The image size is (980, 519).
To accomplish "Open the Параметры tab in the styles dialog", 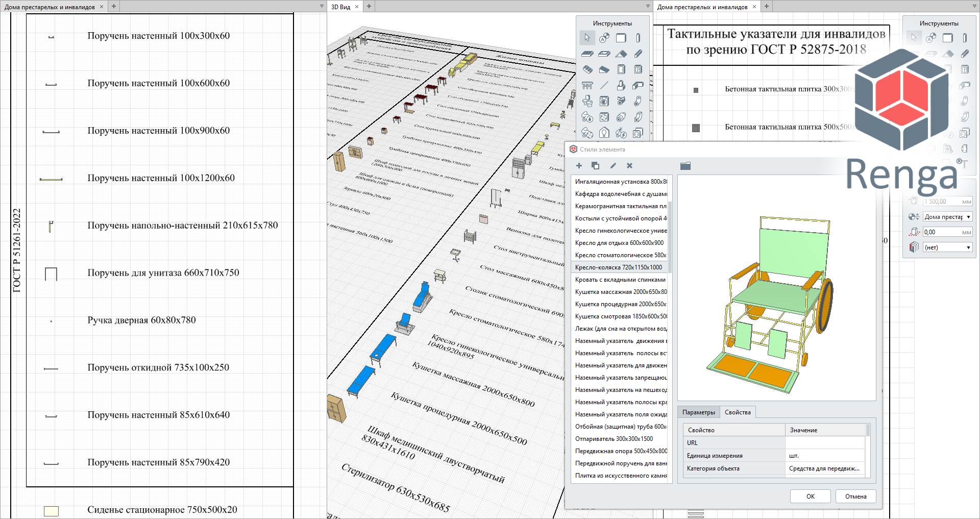I will point(699,412).
